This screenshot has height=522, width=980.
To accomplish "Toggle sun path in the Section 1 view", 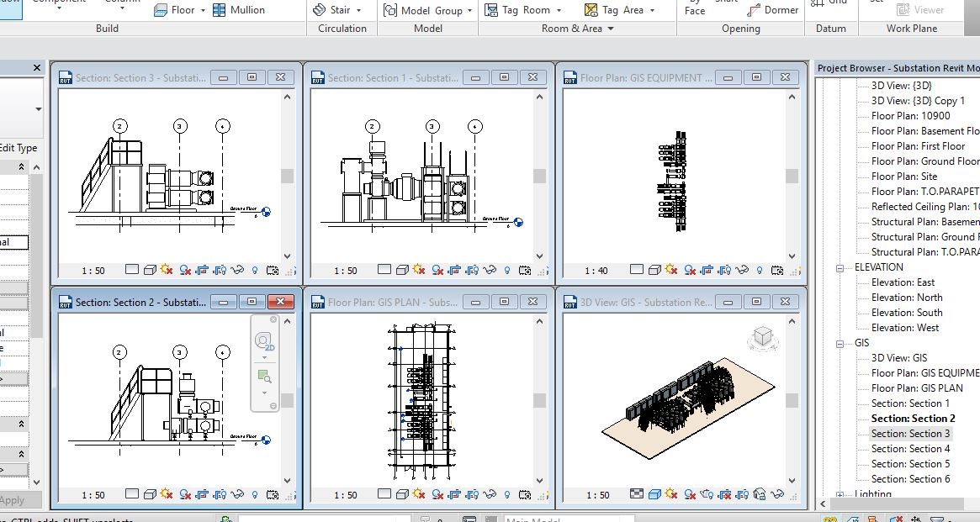I will point(419,271).
